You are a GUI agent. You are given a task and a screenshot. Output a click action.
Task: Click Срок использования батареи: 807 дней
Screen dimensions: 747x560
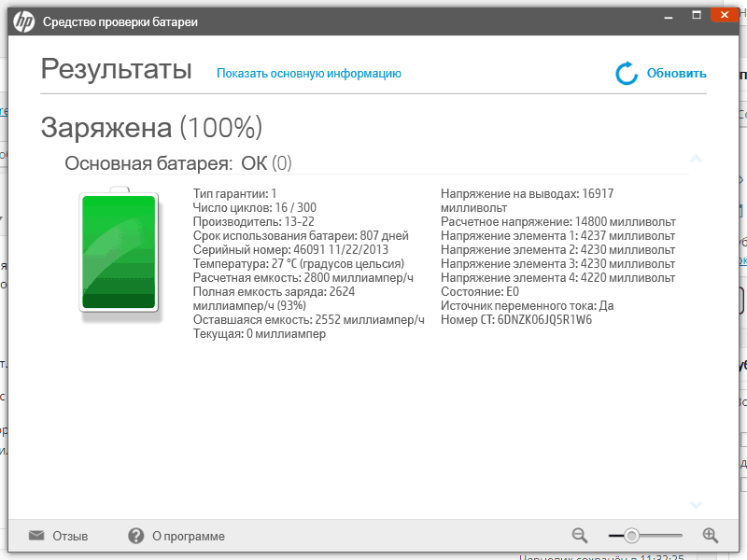[301, 236]
